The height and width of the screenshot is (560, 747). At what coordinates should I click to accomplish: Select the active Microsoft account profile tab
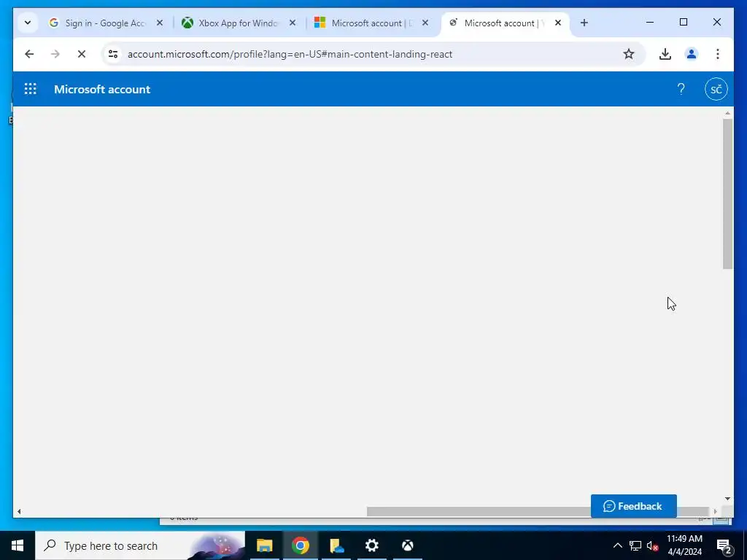coord(505,23)
